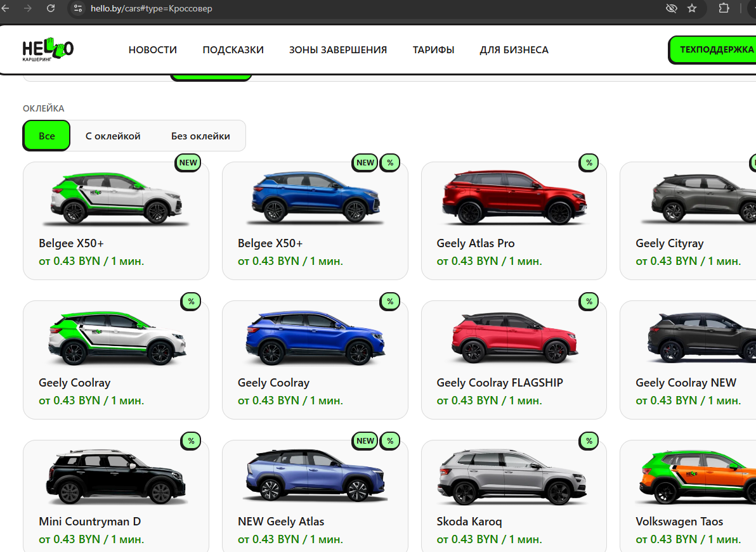
Task: Open the ТАРИФЫ menu item
Action: [x=433, y=49]
